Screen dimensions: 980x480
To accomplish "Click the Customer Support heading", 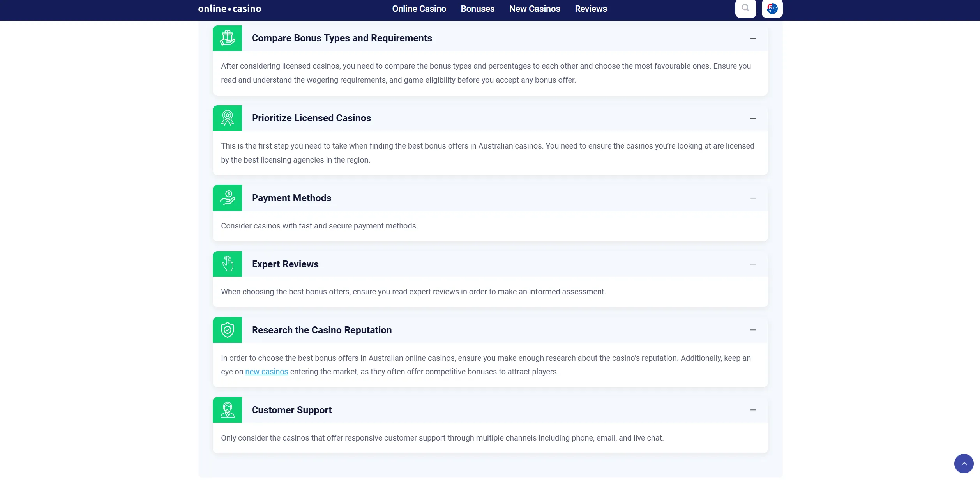I will pos(291,410).
